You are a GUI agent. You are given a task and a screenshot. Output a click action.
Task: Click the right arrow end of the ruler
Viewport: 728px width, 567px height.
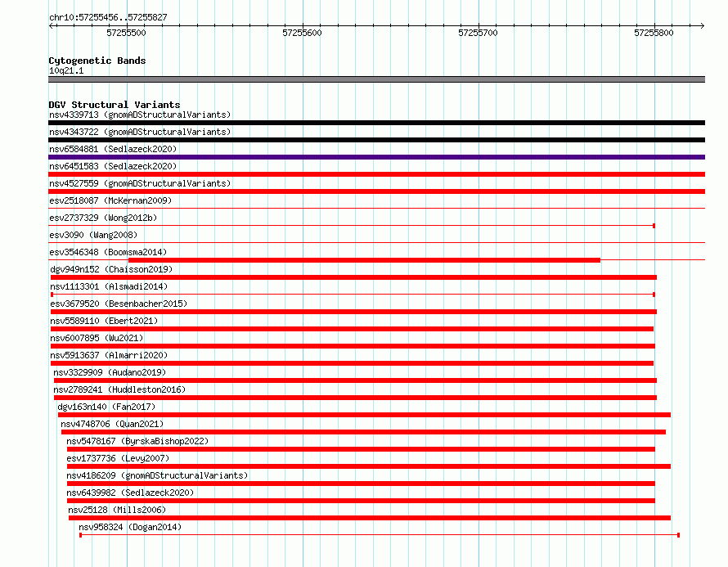click(702, 25)
